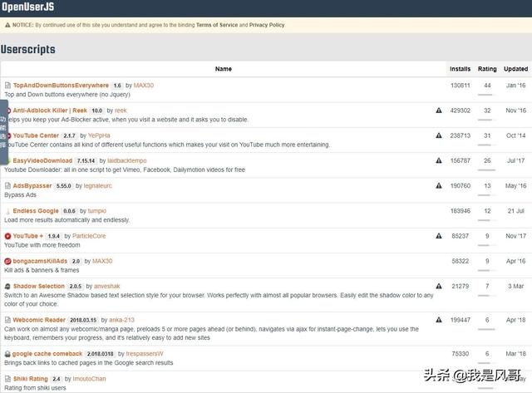
Task: Open YouTube Center script page
Action: 36,135
